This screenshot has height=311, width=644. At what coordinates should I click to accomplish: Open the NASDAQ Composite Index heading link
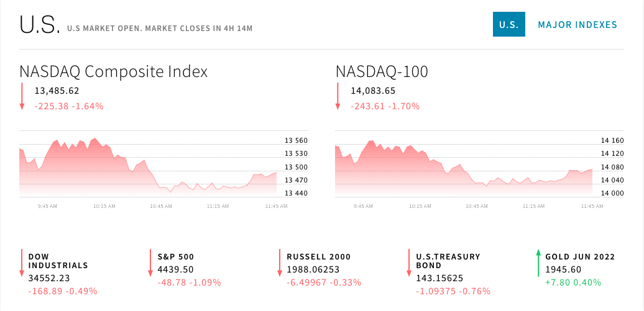pyautogui.click(x=114, y=71)
